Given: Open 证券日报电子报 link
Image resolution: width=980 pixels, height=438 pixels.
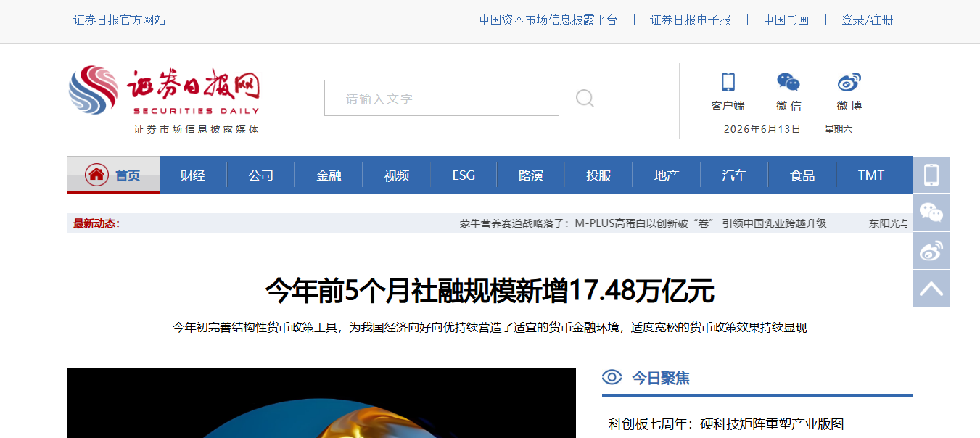Looking at the screenshot, I should 691,20.
